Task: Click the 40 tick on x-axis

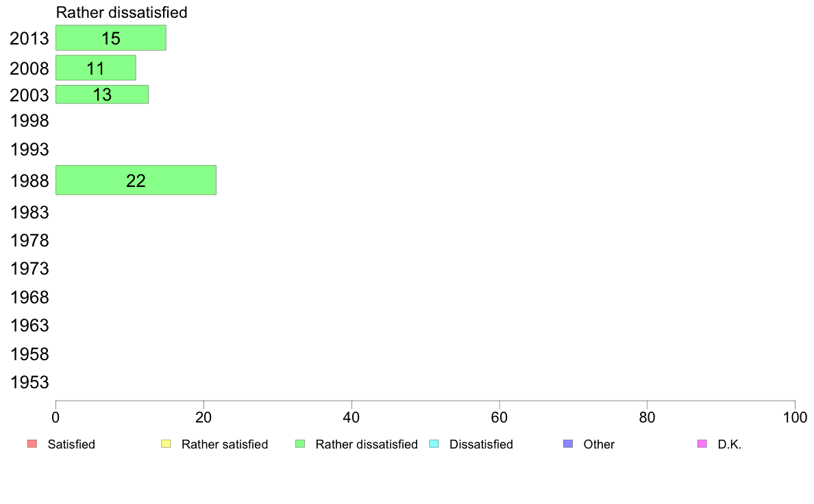Action: tap(351, 417)
